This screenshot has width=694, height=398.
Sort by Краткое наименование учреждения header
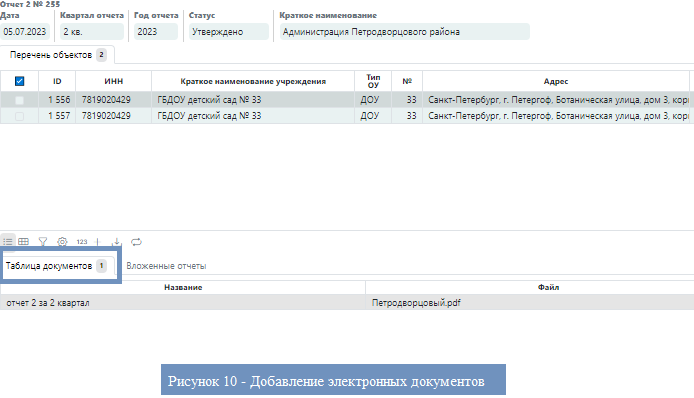point(253,81)
